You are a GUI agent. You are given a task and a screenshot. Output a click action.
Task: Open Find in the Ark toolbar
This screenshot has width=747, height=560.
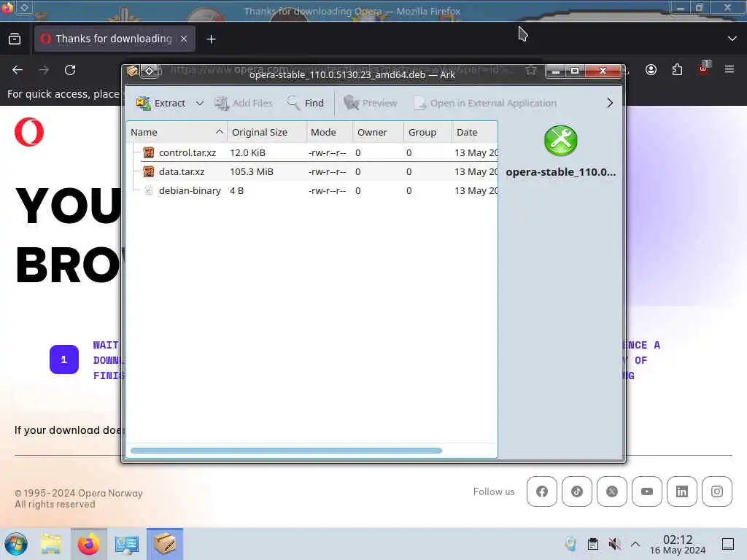306,103
